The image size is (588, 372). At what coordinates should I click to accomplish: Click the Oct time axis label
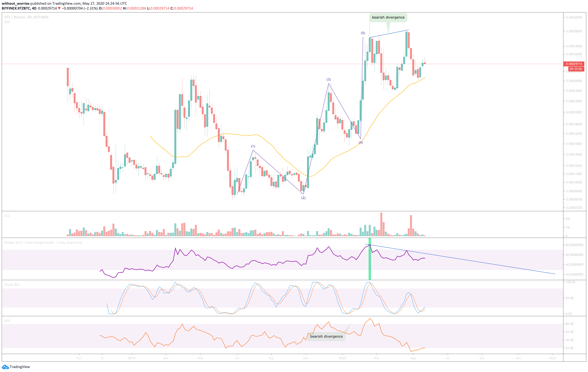[x=79, y=358]
